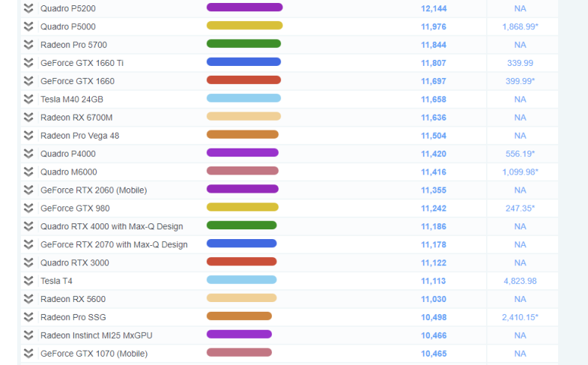
Task: Expand the Quadro RTX 3000 chevron
Action: [28, 262]
